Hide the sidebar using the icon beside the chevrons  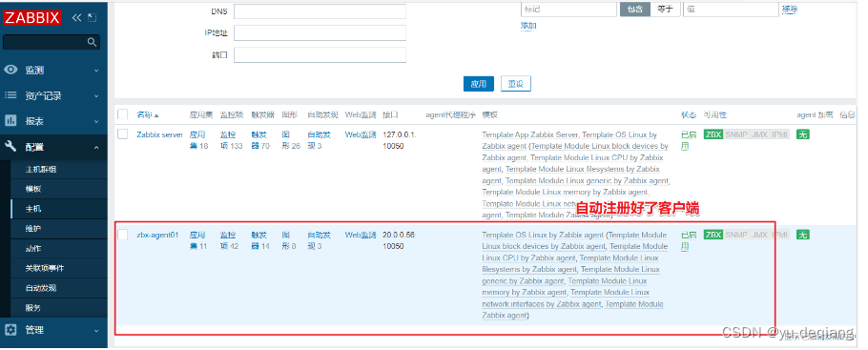pos(92,18)
